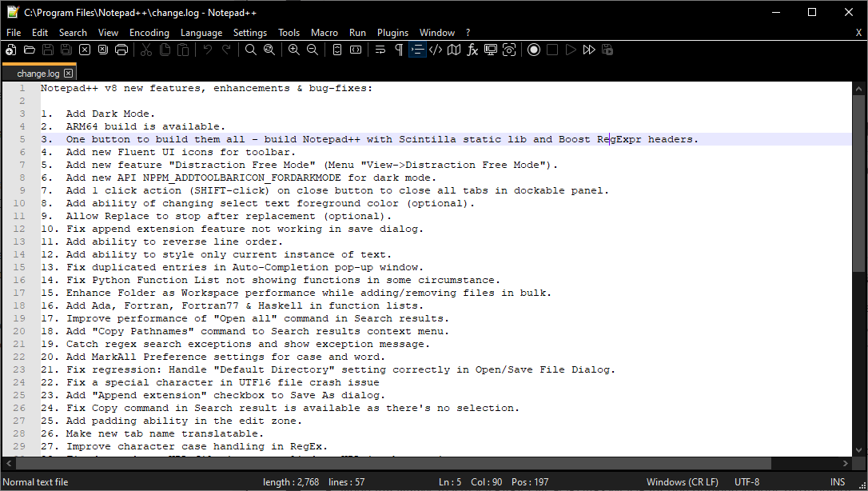Viewport: 868px width, 491px height.
Task: Click the Zoom Out toolbar icon
Action: tap(313, 50)
